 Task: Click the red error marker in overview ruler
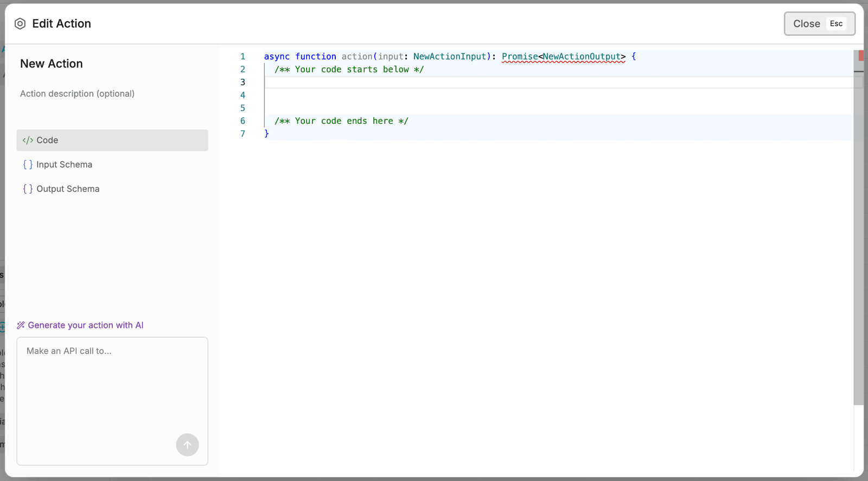pos(861,55)
